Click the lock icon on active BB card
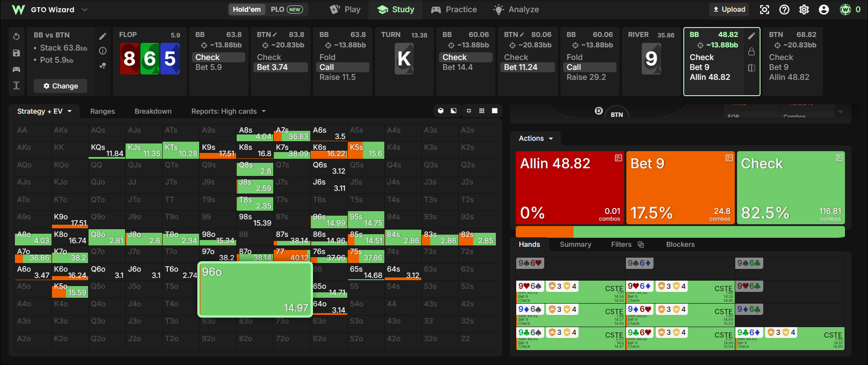This screenshot has width=868, height=365. [751, 51]
